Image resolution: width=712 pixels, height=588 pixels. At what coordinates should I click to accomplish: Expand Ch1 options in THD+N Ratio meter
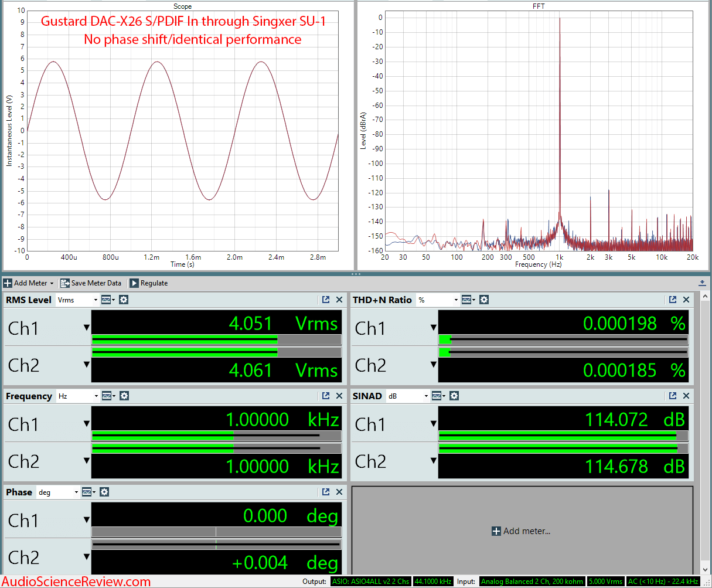(434, 328)
